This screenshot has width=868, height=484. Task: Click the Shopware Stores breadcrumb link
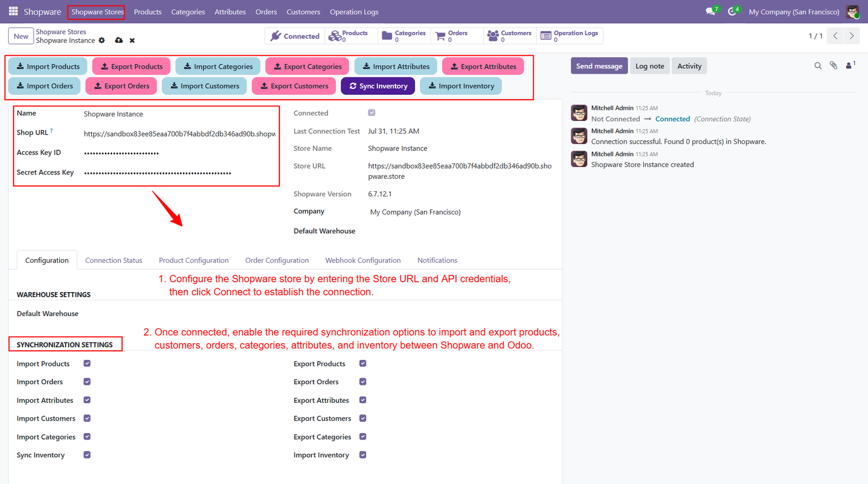pyautogui.click(x=61, y=32)
